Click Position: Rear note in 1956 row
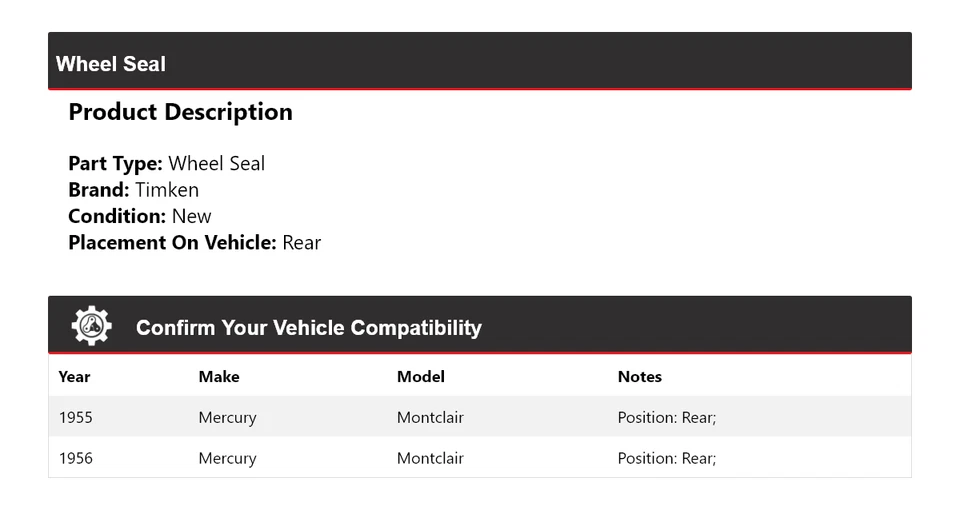The width and height of the screenshot is (960, 510). (x=666, y=458)
